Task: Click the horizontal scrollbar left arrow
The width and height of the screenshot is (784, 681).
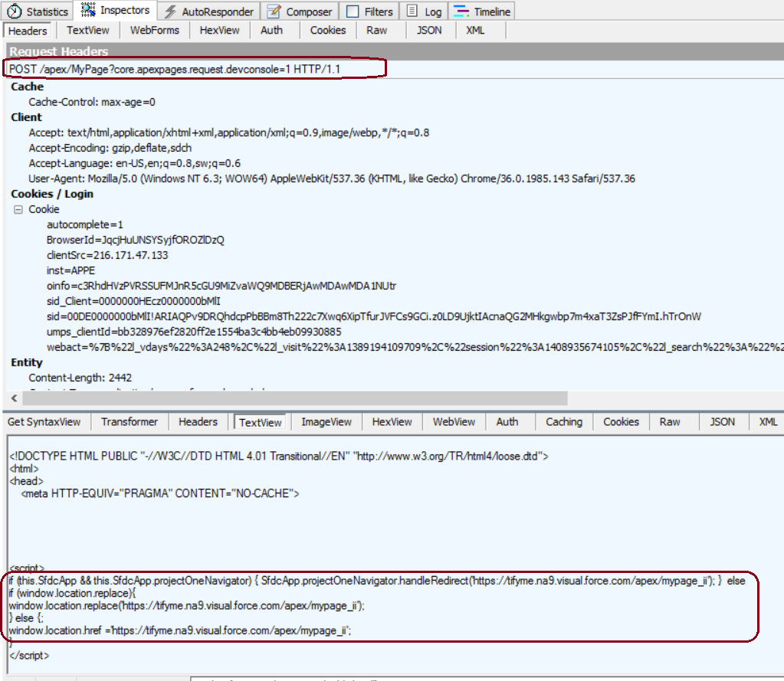Action: [14, 398]
